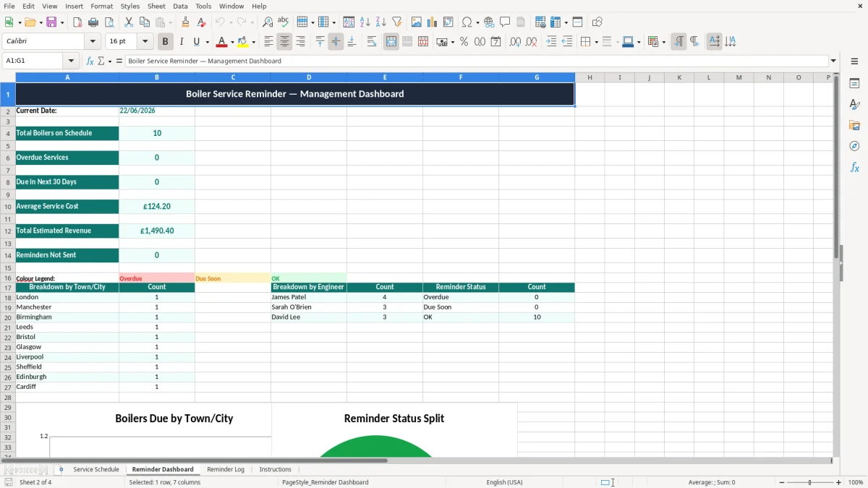Enable AutoFilter funnel icon
Image resolution: width=868 pixels, height=488 pixels.
tap(396, 22)
